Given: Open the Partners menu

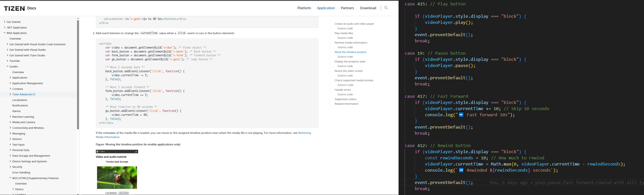Looking at the screenshot, I should (x=347, y=8).
